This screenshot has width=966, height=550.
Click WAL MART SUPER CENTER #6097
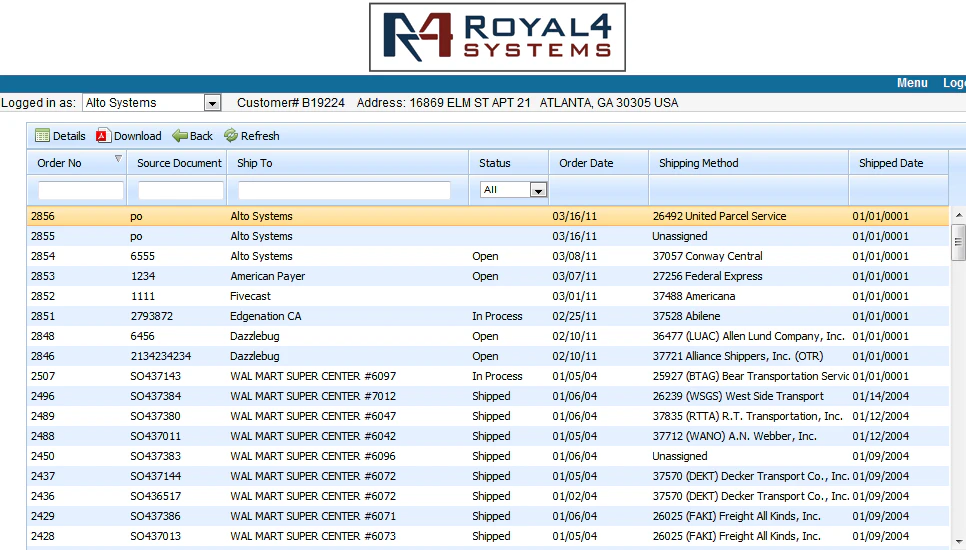(313, 376)
